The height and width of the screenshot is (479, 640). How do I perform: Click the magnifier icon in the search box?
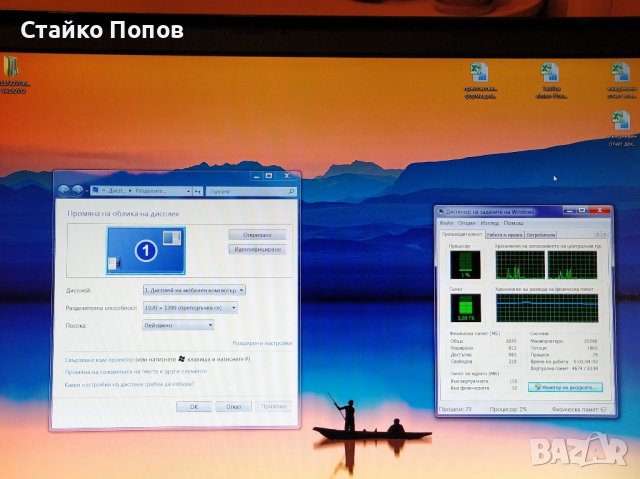click(292, 191)
